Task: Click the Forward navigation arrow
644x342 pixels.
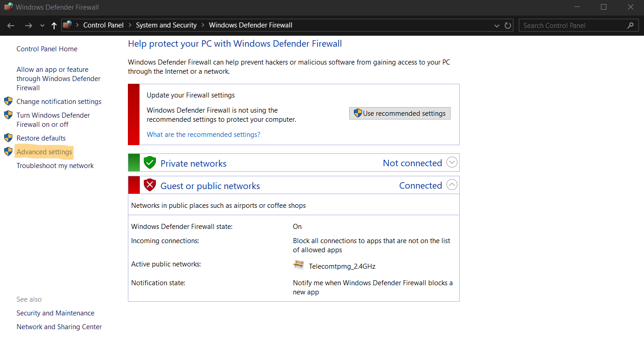Action: pos(28,26)
